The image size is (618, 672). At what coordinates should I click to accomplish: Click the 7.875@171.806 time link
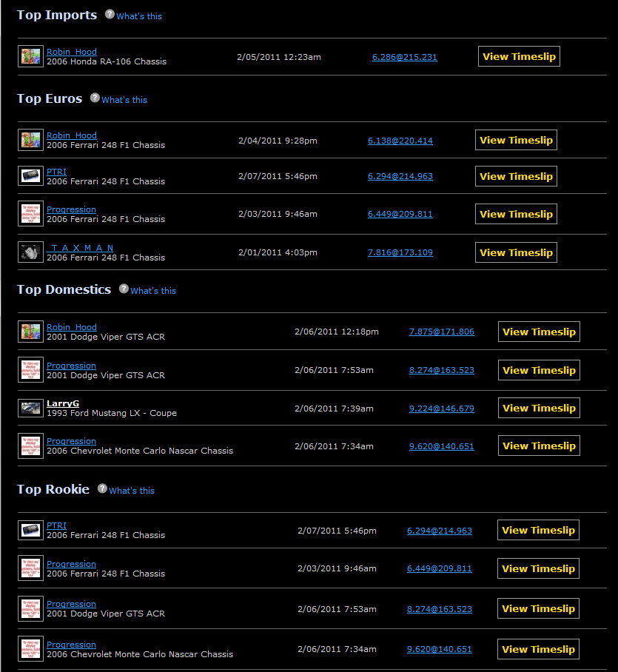[441, 332]
